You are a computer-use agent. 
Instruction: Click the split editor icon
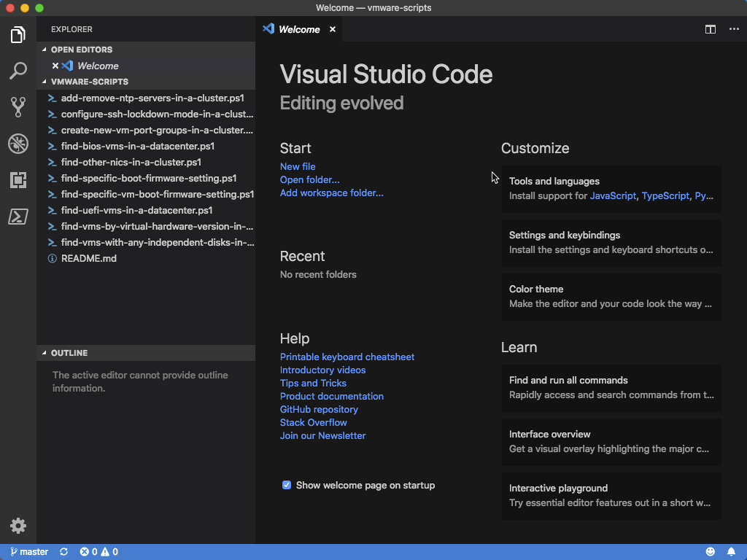coord(710,29)
